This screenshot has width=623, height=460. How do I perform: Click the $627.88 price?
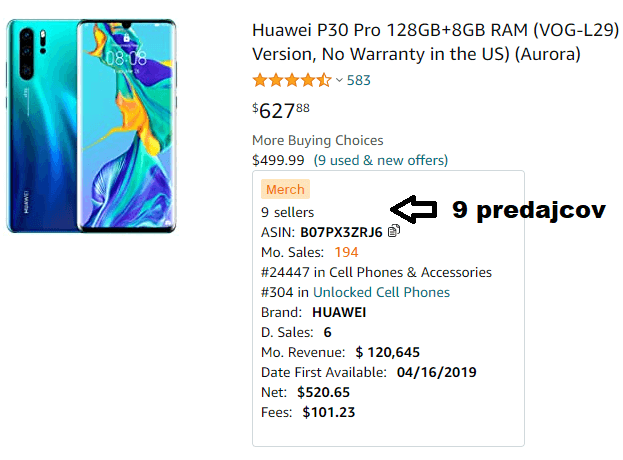[281, 110]
